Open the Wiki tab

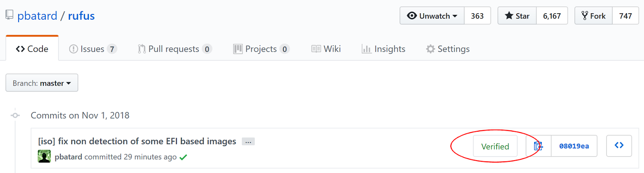coord(326,49)
